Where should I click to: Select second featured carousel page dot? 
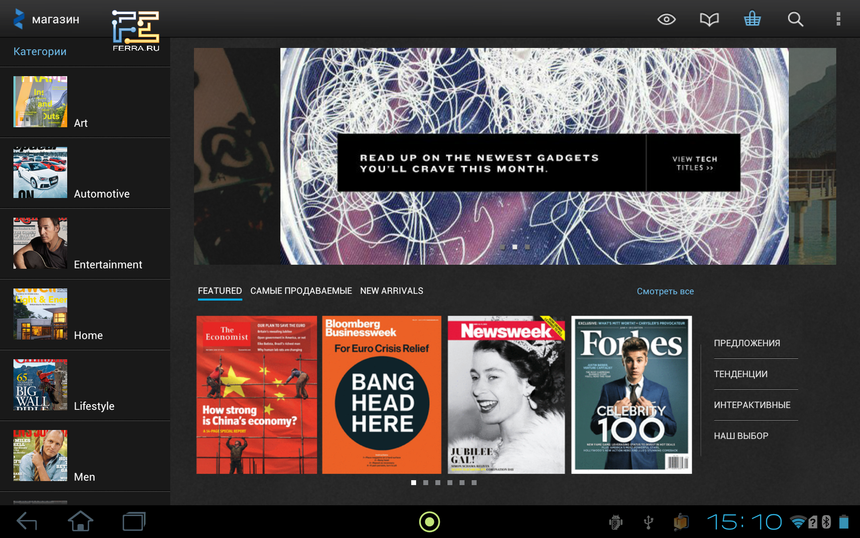(426, 483)
